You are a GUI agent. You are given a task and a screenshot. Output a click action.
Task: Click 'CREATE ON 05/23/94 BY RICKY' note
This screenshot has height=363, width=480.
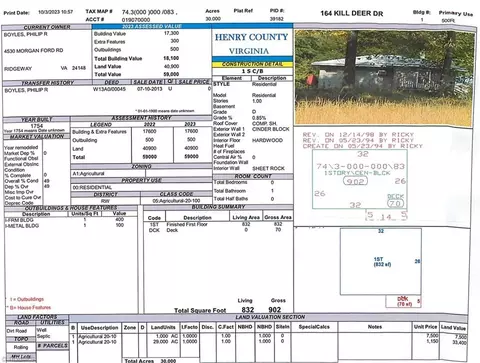(362, 146)
